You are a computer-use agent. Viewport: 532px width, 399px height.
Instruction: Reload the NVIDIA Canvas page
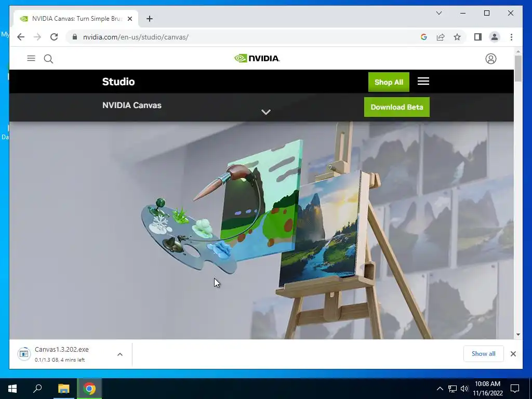54,37
